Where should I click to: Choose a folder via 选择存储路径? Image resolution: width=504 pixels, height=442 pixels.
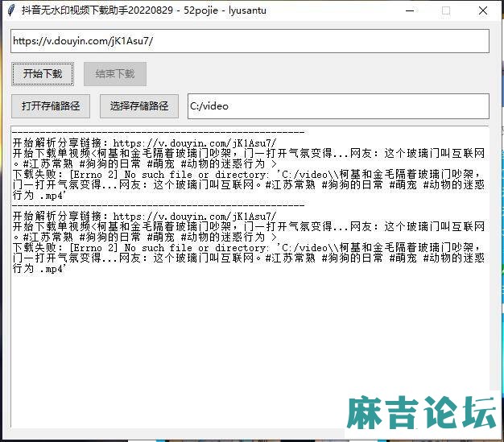point(139,106)
